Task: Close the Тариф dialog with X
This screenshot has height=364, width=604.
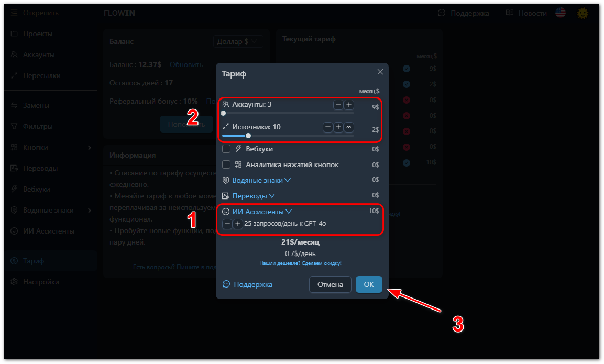Action: click(380, 72)
